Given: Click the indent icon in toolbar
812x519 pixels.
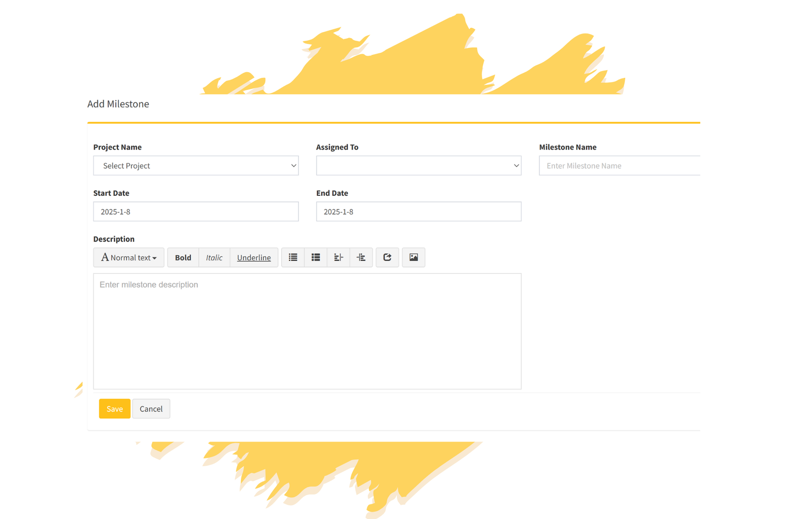Looking at the screenshot, I should click(x=361, y=257).
